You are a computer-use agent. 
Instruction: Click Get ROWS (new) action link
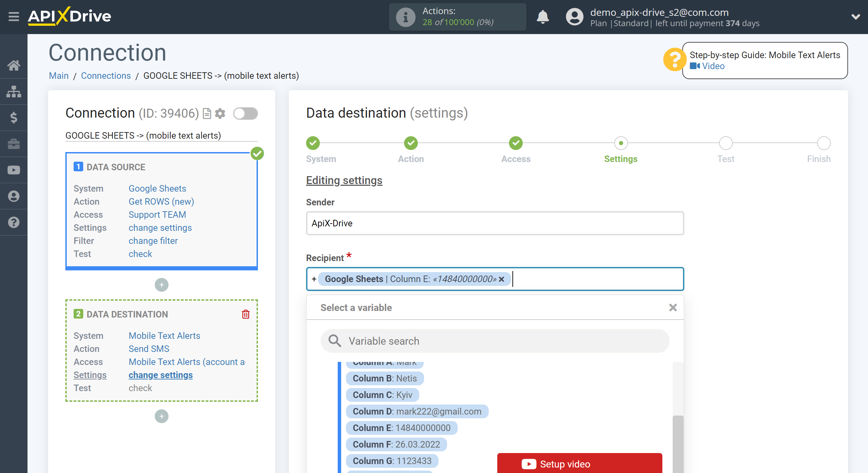click(x=161, y=202)
